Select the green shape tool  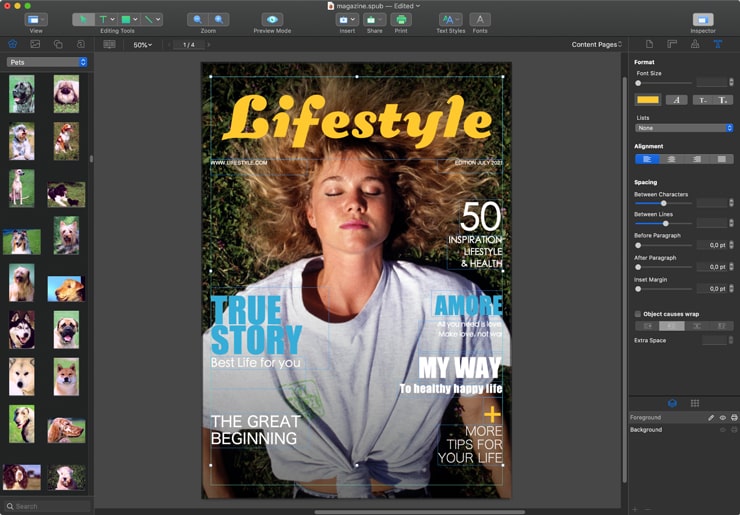click(126, 19)
